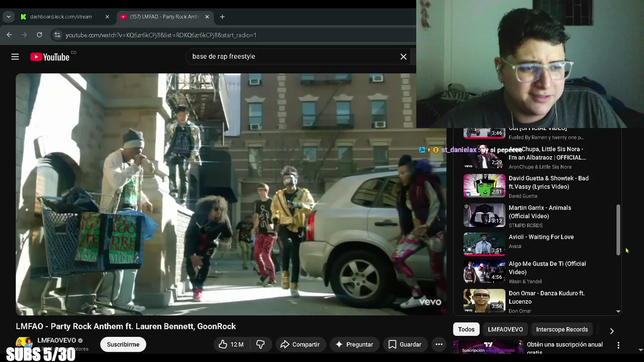Dislike the video with thumbs down
This screenshot has height=362, width=644.
coord(260,344)
